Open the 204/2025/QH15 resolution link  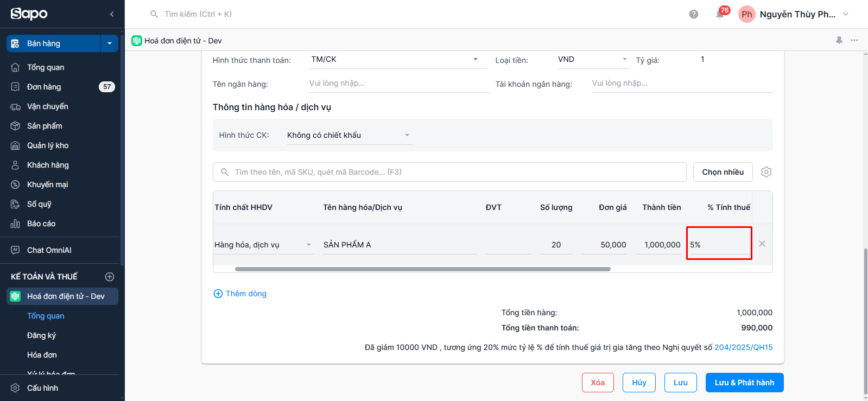coord(743,347)
